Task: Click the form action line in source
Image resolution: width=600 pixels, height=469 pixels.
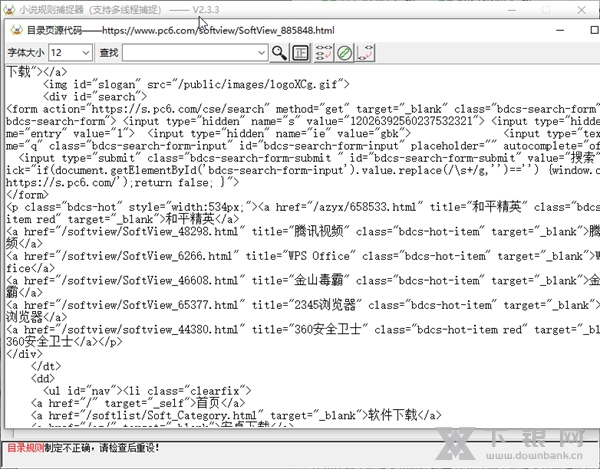Action: [300, 109]
